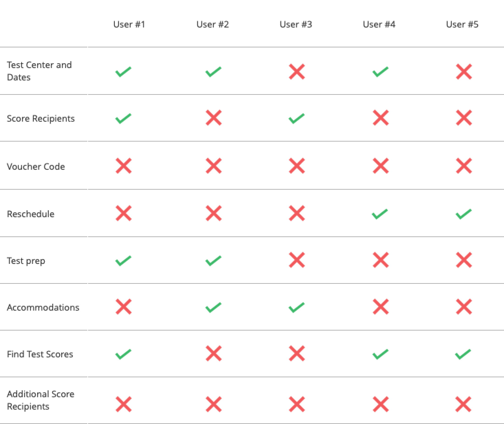Image resolution: width=504 pixels, height=424 pixels.
Task: Click User #3 green check in Score Recipients row
Action: 297,118
